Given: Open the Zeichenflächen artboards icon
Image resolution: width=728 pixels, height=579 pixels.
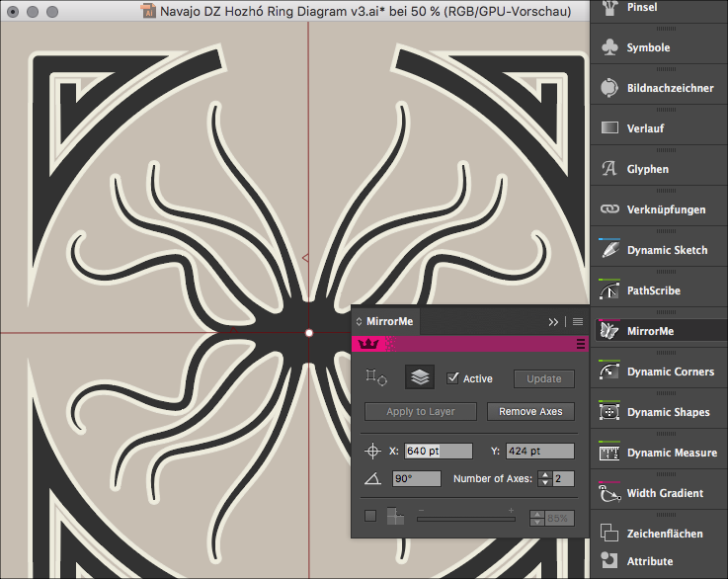Looking at the screenshot, I should 609,533.
